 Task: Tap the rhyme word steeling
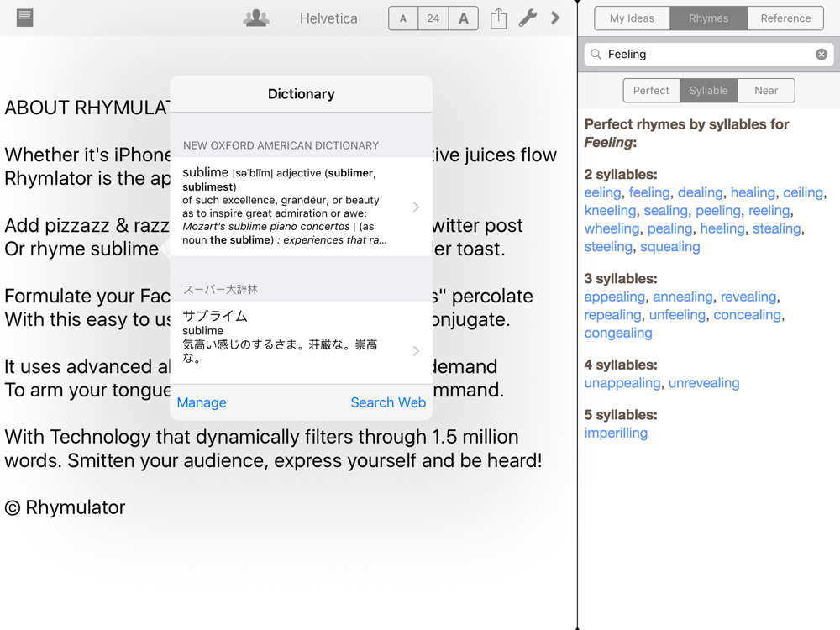click(608, 247)
